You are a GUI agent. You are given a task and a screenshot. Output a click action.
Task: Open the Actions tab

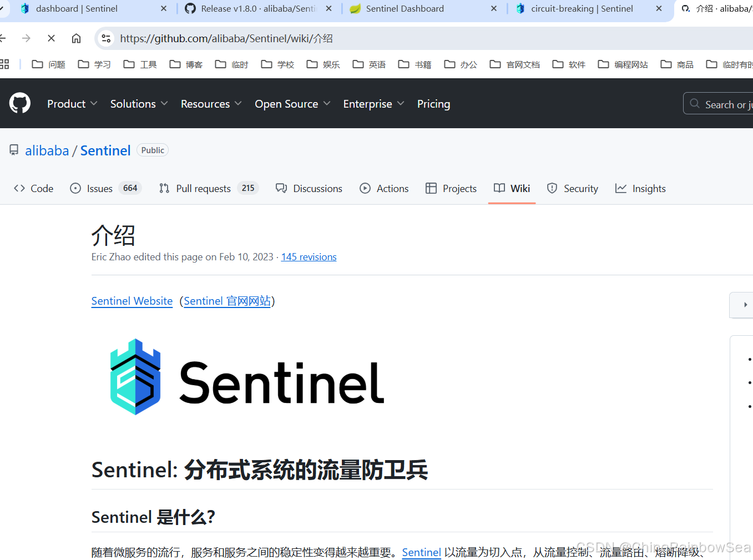pos(384,189)
